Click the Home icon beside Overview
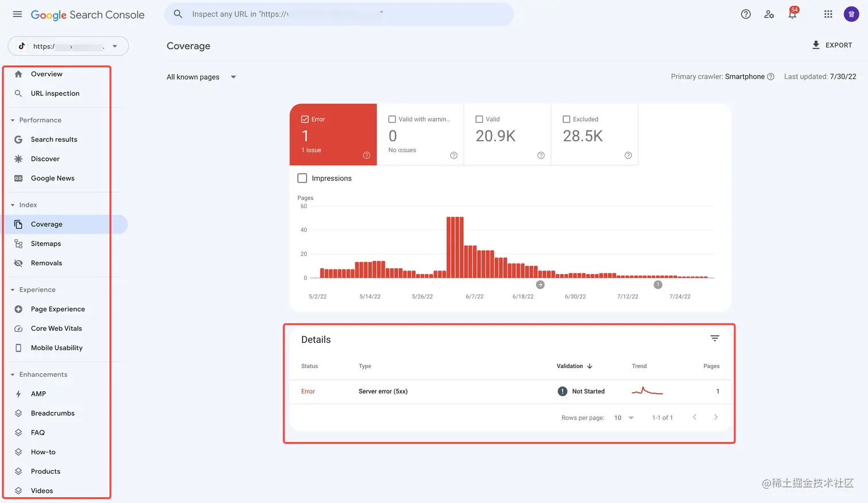 [18, 74]
